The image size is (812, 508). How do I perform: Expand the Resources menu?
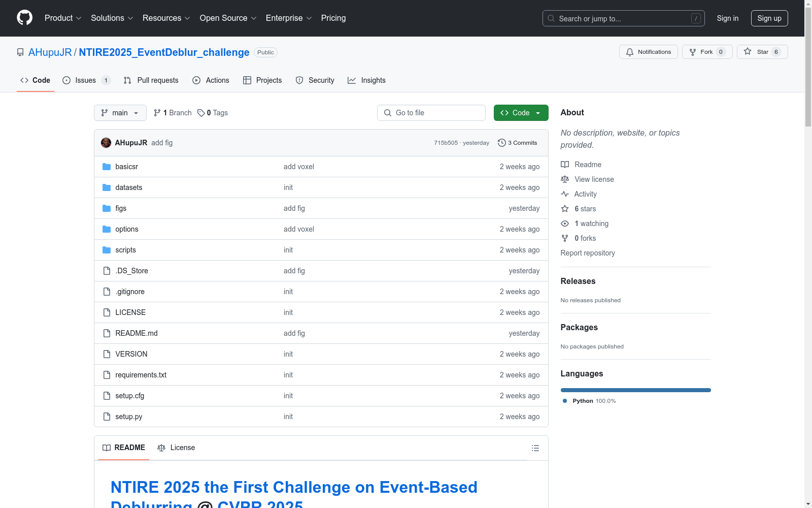point(166,18)
